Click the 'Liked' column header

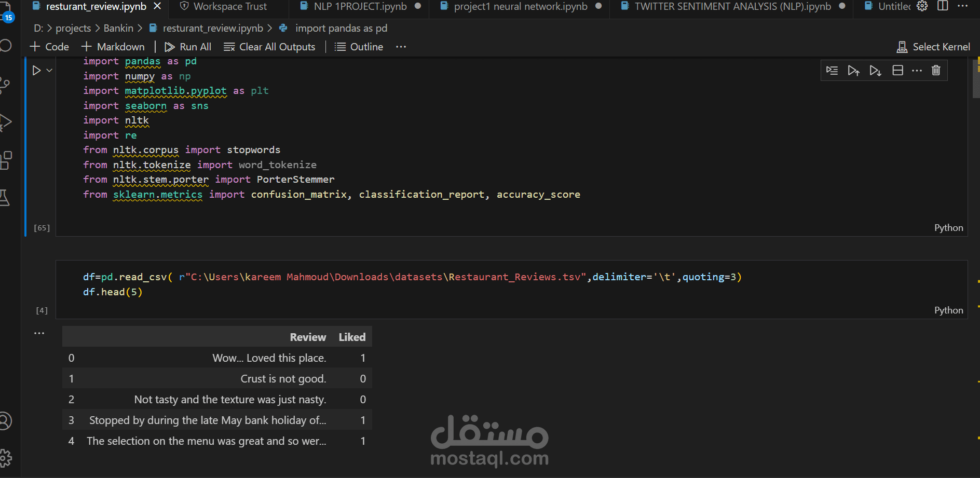[x=352, y=337]
